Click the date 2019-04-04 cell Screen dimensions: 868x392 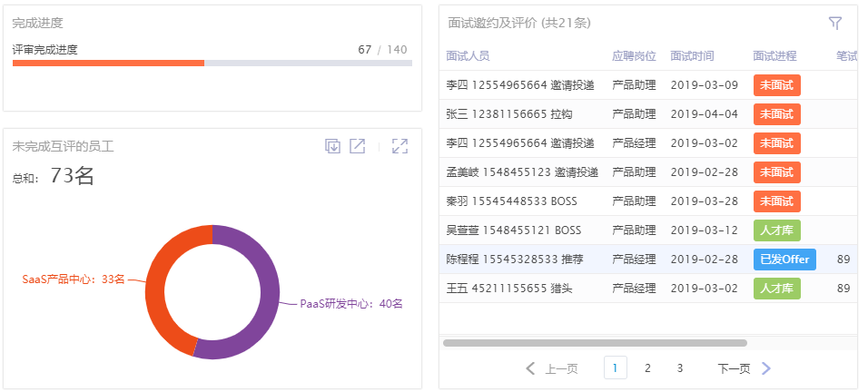coord(705,114)
